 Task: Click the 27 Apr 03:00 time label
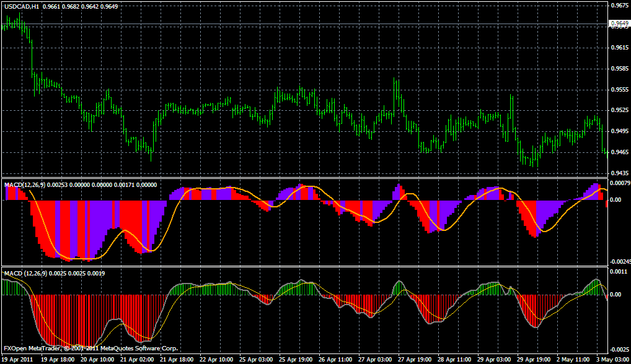coord(375,359)
